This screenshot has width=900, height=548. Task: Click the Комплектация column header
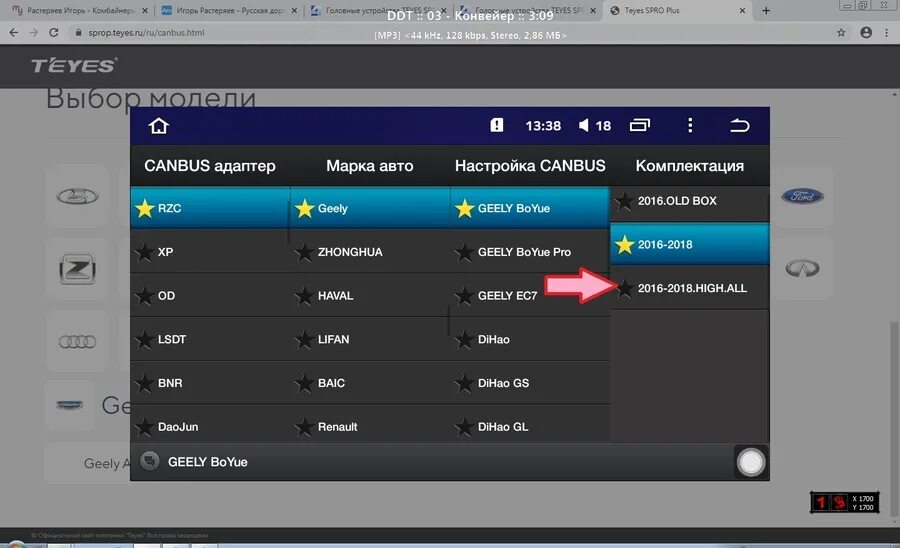pyautogui.click(x=689, y=166)
